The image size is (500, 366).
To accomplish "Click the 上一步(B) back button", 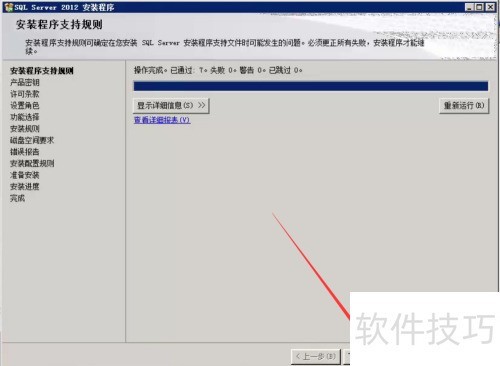I will [316, 356].
